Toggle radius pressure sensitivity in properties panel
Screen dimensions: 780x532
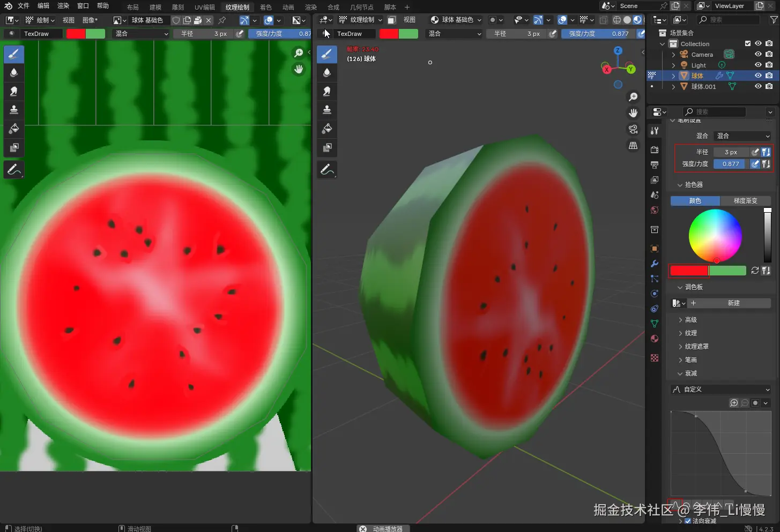tap(755, 152)
